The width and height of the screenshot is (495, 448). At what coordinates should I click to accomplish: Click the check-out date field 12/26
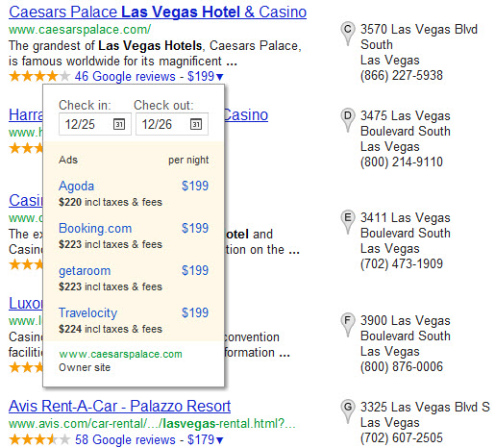pyautogui.click(x=172, y=124)
